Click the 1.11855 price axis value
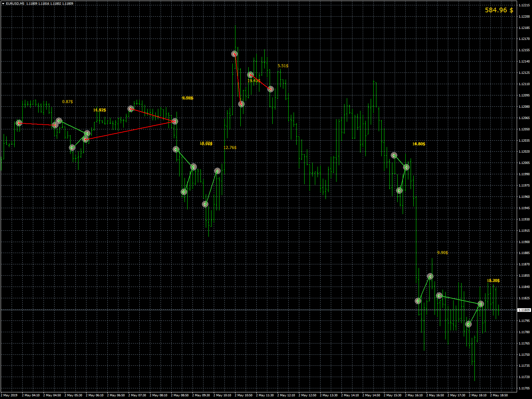 click(x=524, y=276)
